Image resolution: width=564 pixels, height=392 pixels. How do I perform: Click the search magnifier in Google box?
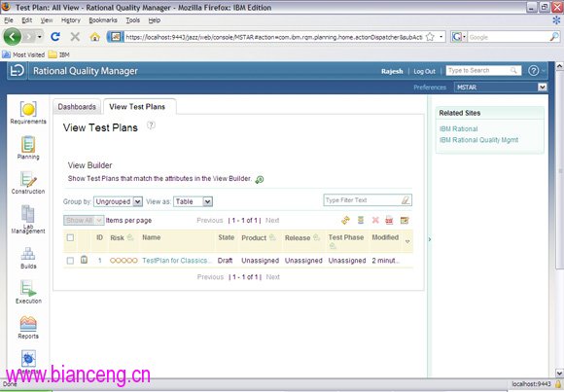coord(554,37)
